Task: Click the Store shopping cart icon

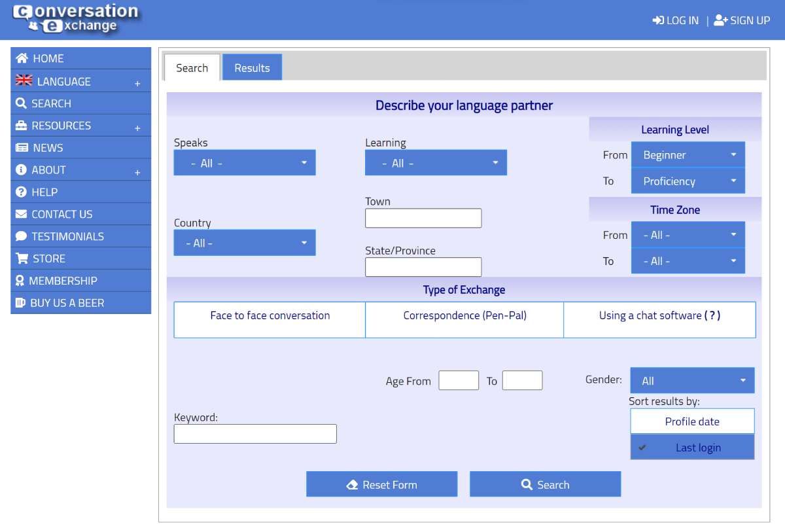Action: pos(22,258)
